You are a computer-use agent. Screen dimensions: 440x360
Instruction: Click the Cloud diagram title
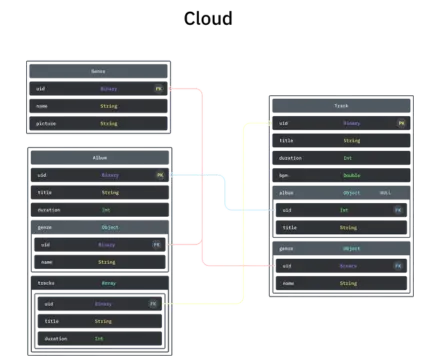click(208, 18)
